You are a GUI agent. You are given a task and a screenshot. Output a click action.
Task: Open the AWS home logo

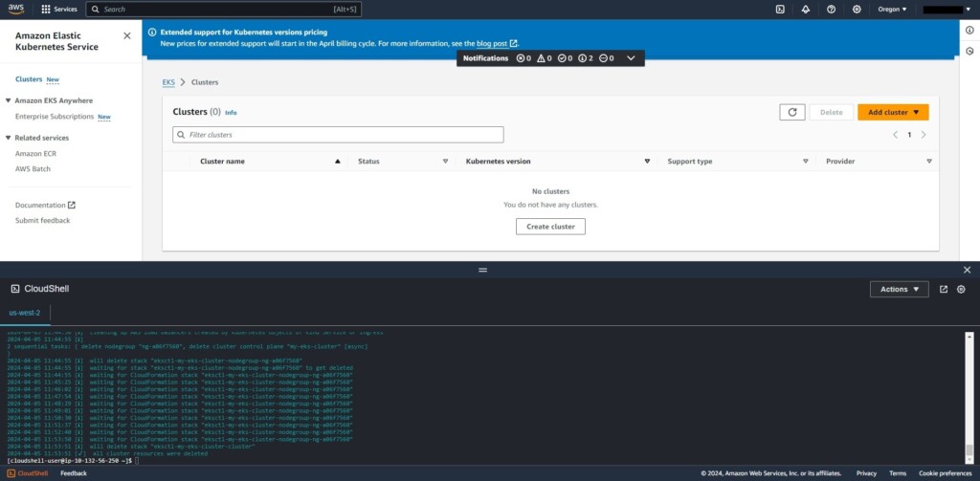(x=16, y=9)
